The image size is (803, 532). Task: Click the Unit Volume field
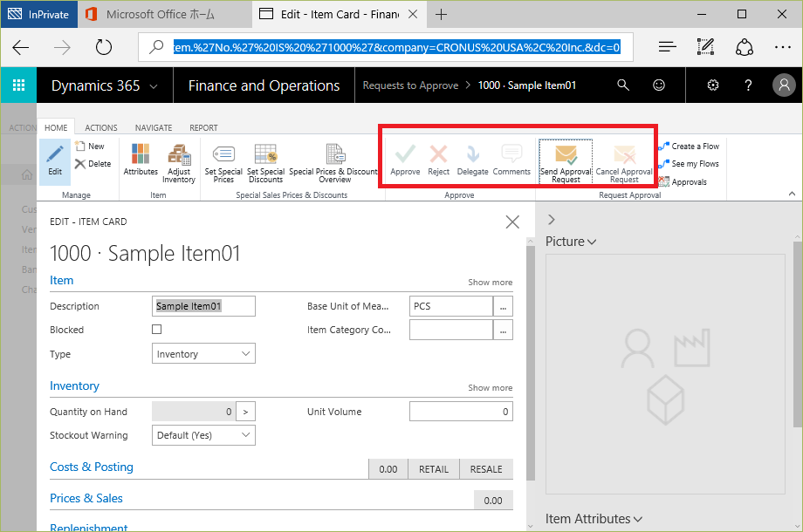point(461,412)
